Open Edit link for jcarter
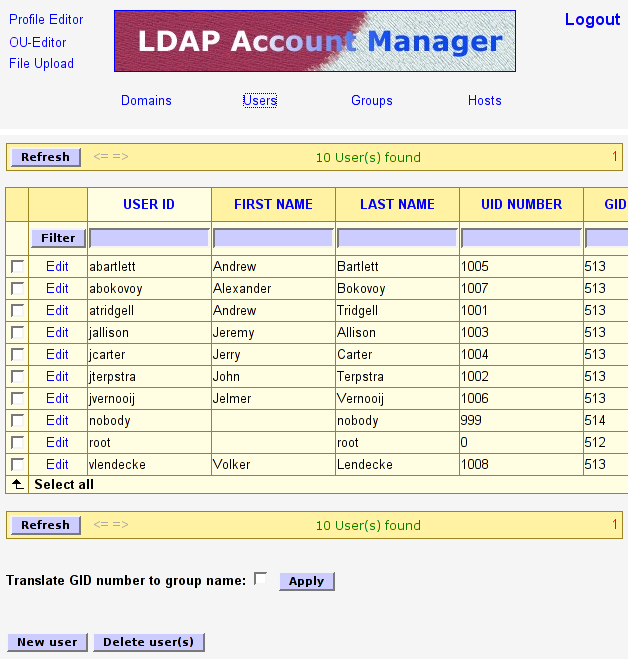Image resolution: width=628 pixels, height=659 pixels. click(57, 355)
